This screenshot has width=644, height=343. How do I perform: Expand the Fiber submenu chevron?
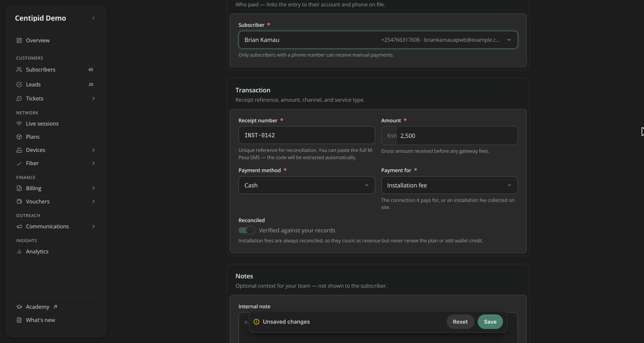coord(93,163)
